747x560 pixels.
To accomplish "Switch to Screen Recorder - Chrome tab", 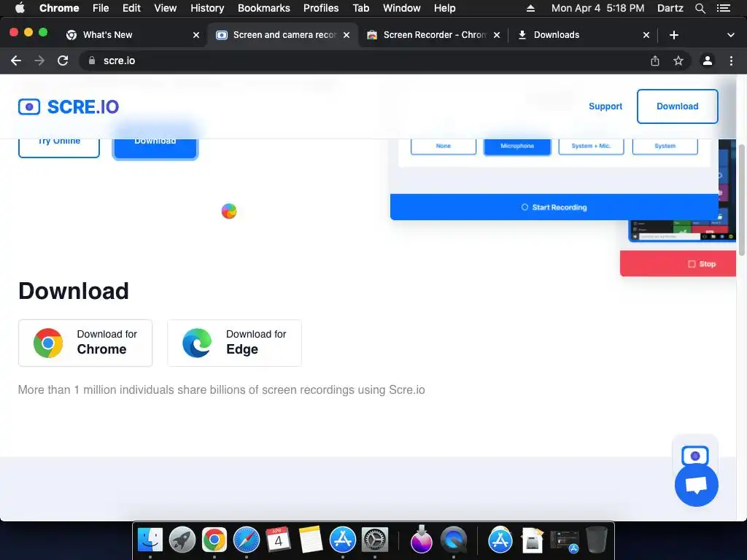I will pos(434,35).
